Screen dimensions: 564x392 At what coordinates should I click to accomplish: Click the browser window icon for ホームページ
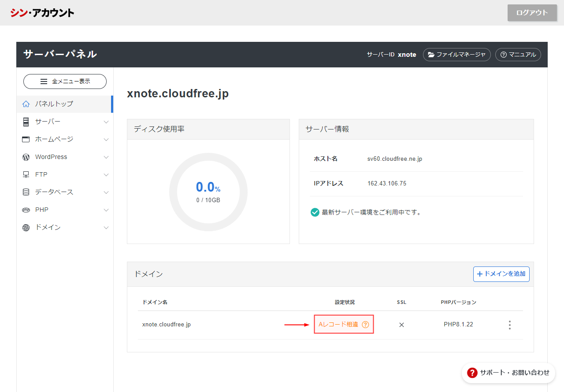tap(26, 139)
